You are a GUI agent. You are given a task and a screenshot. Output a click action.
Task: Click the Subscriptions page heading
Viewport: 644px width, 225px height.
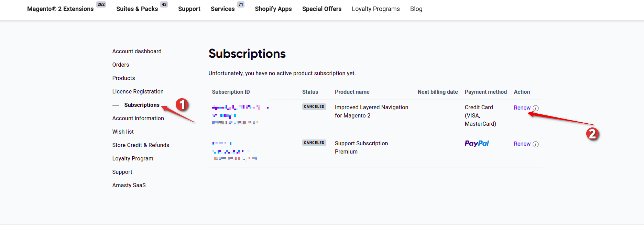tap(247, 54)
